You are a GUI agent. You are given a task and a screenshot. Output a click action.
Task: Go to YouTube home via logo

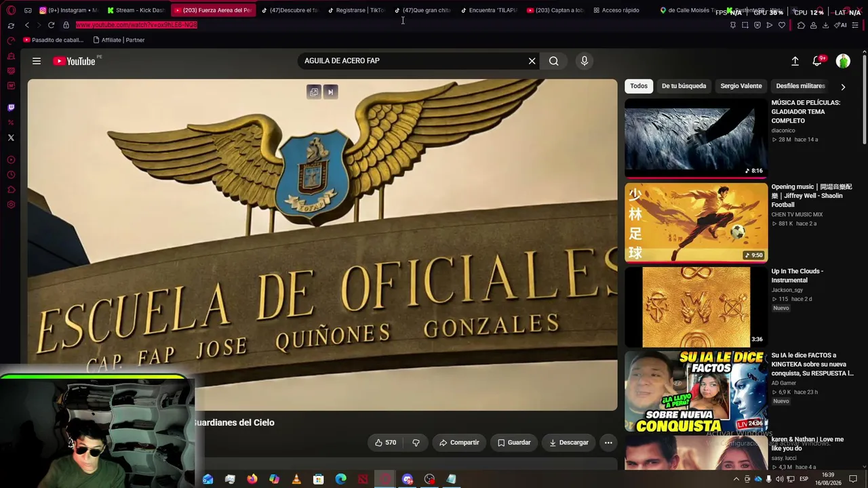[75, 61]
